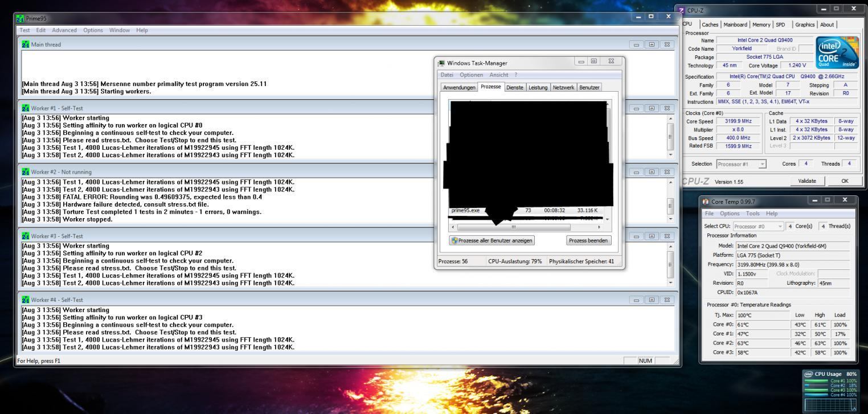The image size is (868, 414).
Task: Click the Main thread window icon
Action: click(x=24, y=44)
